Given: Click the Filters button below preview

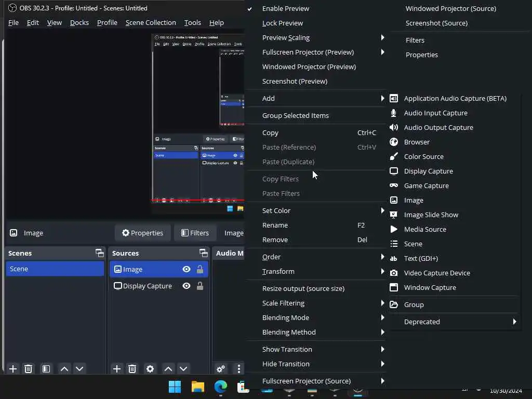Looking at the screenshot, I should [195, 233].
